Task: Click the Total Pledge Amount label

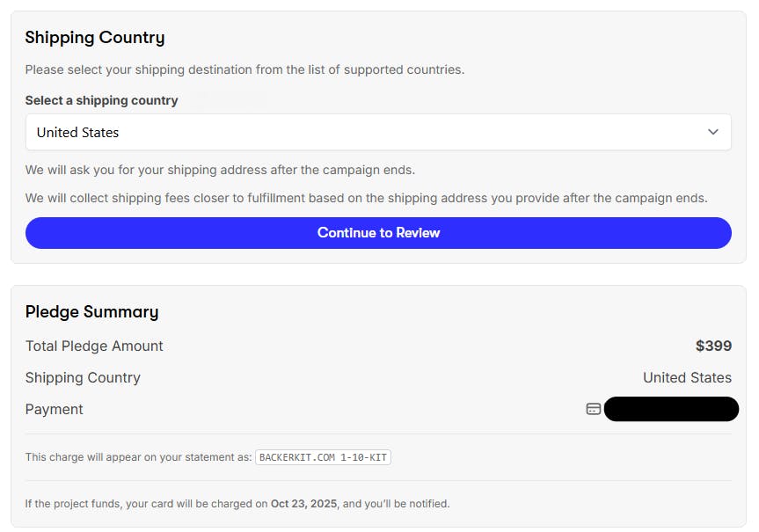Action: point(94,346)
